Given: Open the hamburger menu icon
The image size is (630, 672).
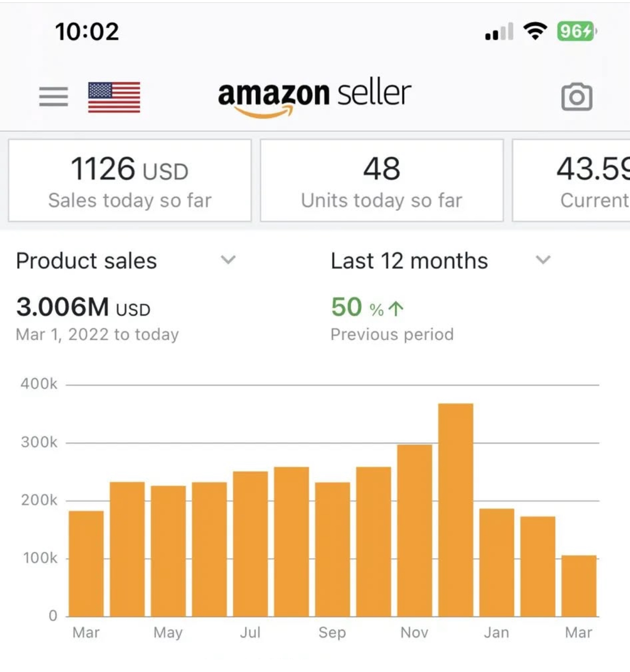Looking at the screenshot, I should coord(53,97).
